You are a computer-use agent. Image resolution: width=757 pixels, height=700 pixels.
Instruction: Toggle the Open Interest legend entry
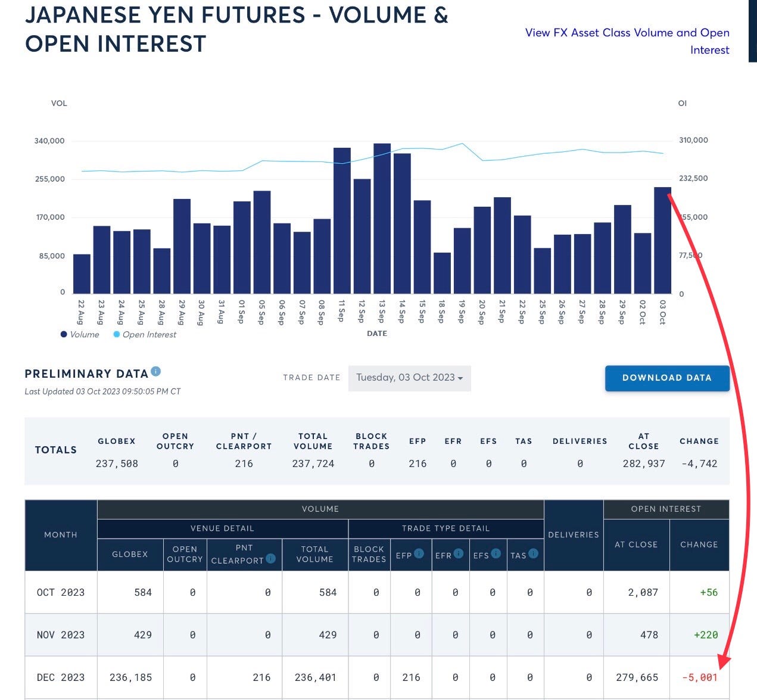pyautogui.click(x=145, y=334)
